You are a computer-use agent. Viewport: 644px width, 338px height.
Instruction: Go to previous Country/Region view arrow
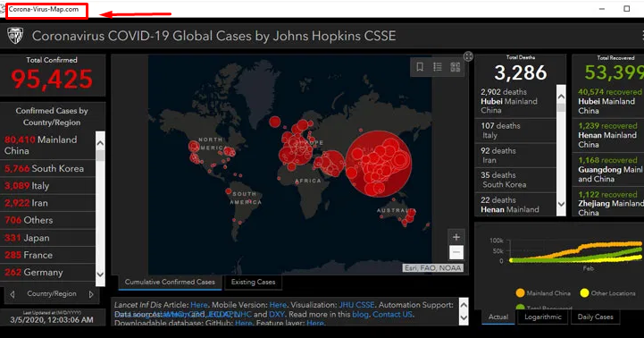[x=13, y=294]
